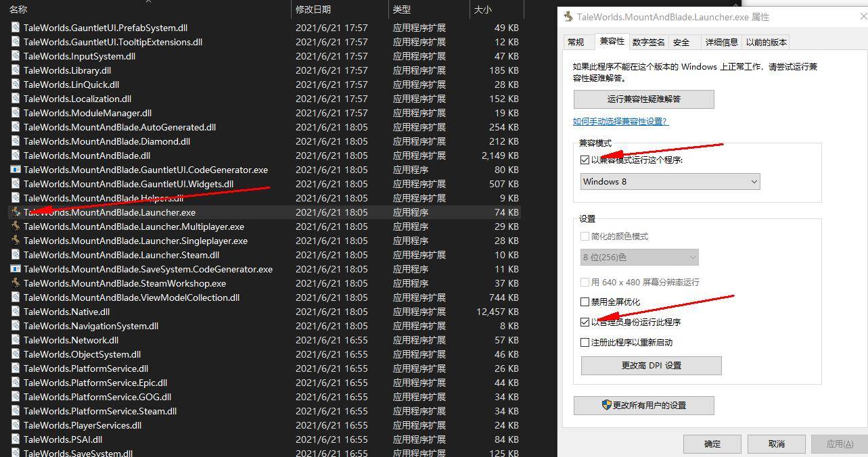Enable 禁用全屏优化 checkbox
This screenshot has width=868, height=457.
585,302
